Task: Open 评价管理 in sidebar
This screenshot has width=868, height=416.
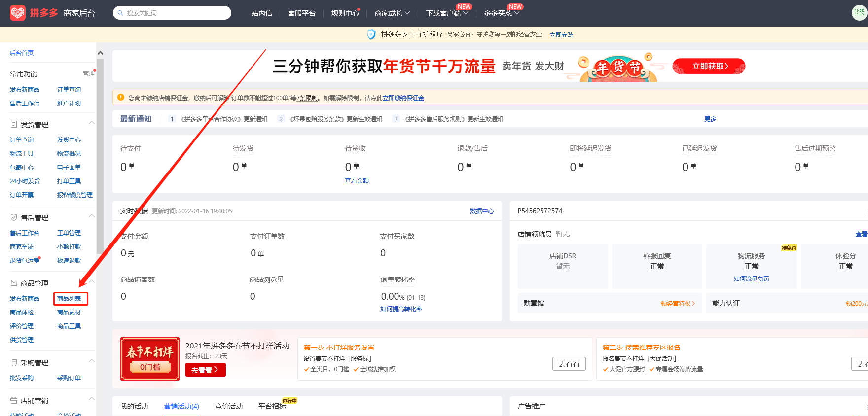Action: click(x=22, y=326)
